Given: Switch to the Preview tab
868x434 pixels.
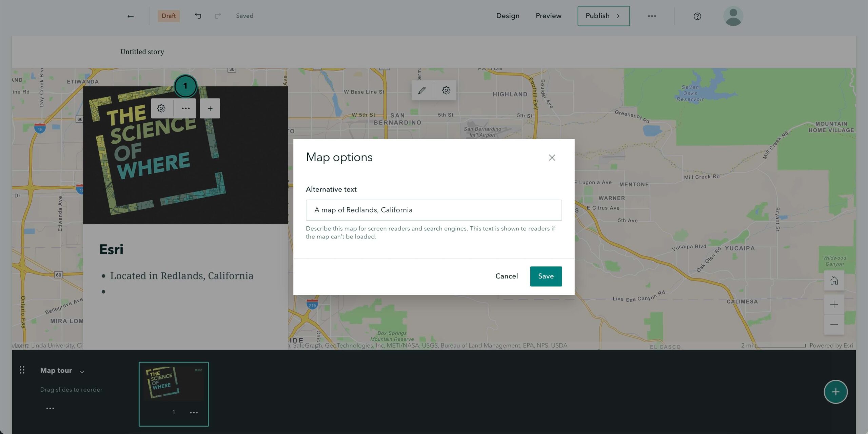Looking at the screenshot, I should click(548, 16).
